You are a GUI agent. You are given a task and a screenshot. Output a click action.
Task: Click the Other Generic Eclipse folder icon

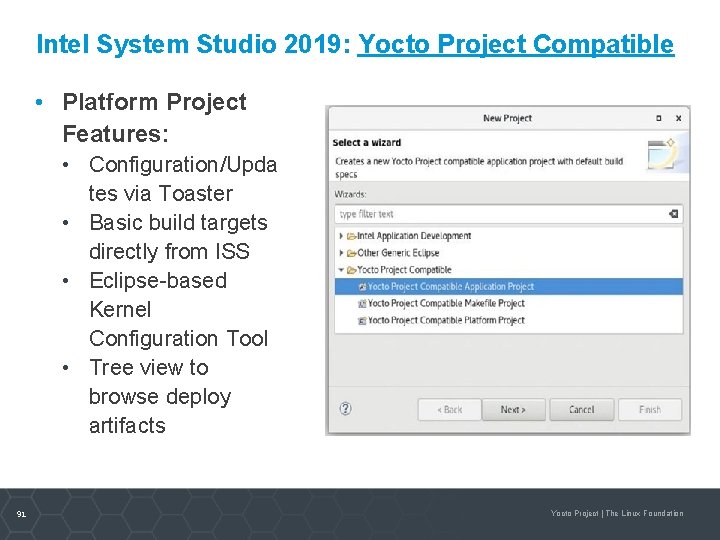[351, 253]
